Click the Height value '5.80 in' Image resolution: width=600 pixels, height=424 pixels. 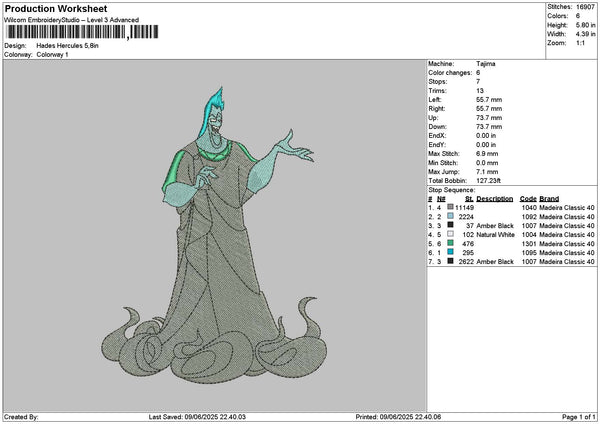585,25
